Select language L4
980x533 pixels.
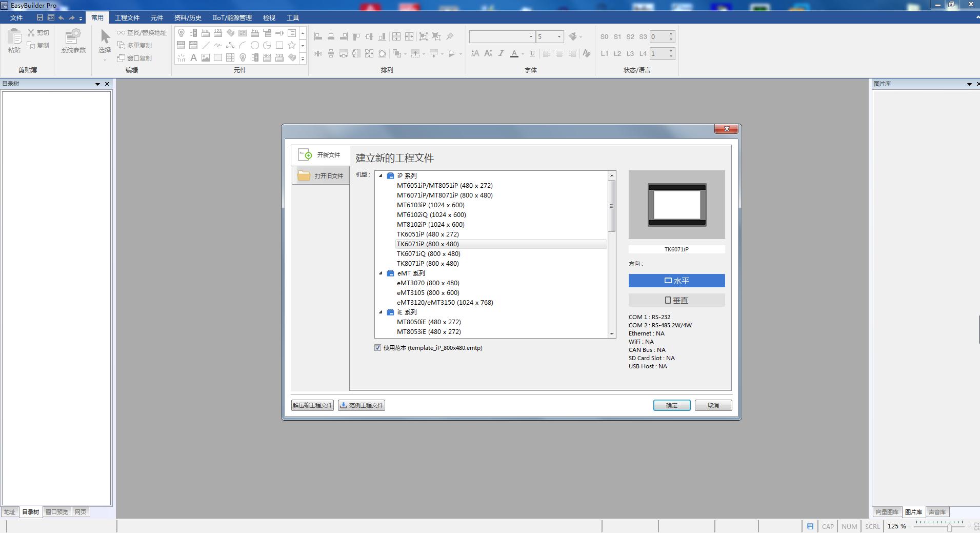click(643, 53)
